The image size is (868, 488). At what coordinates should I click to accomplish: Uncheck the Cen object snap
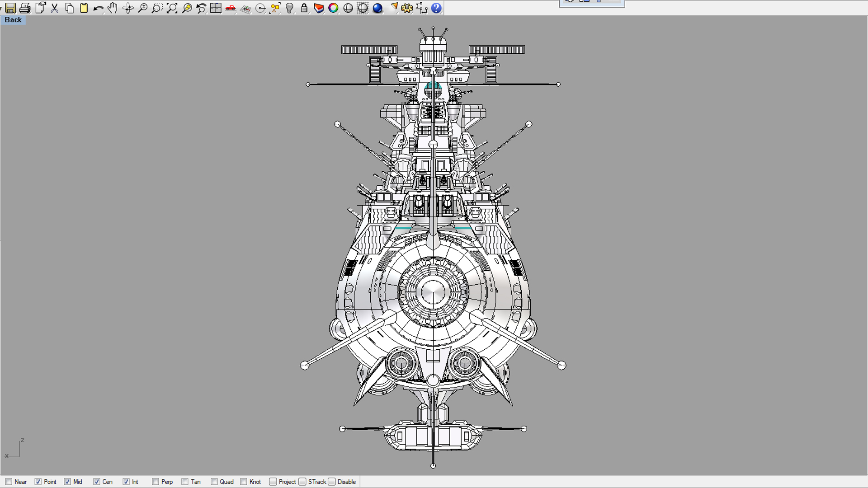pos(97,482)
